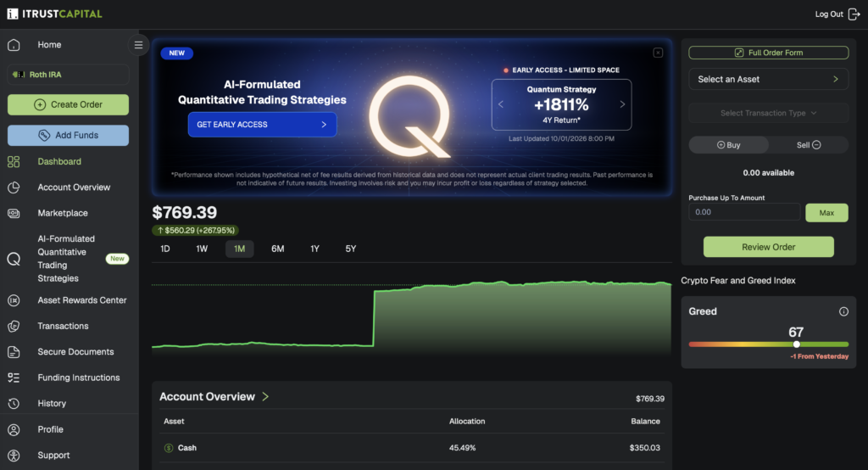Select the 1M chart range
Image resolution: width=868 pixels, height=470 pixels.
pyautogui.click(x=240, y=249)
